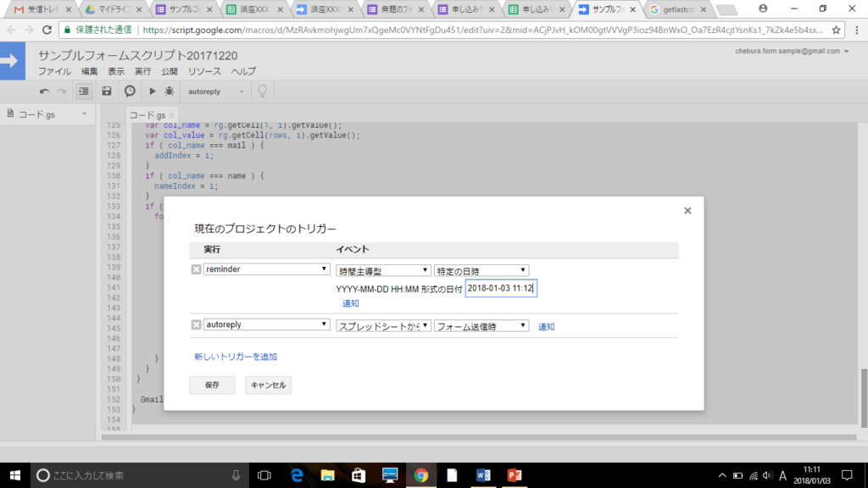The width and height of the screenshot is (868, 488).
Task: Open the 表示 menu
Action: (x=115, y=71)
